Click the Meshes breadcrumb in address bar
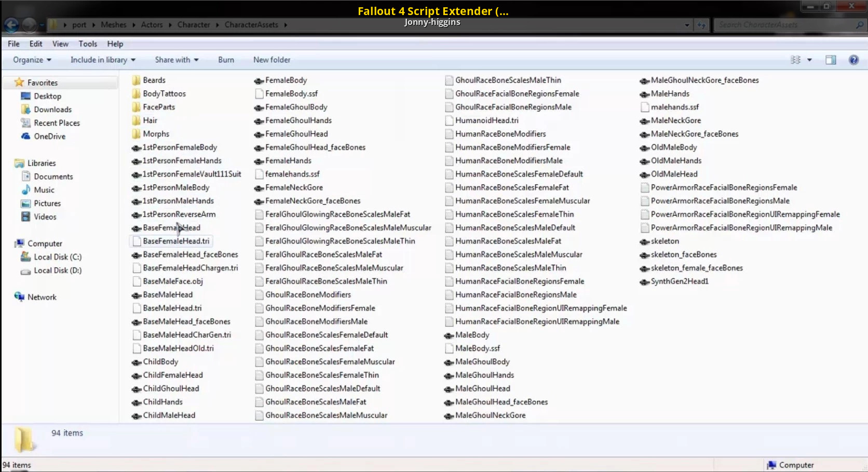 point(113,24)
